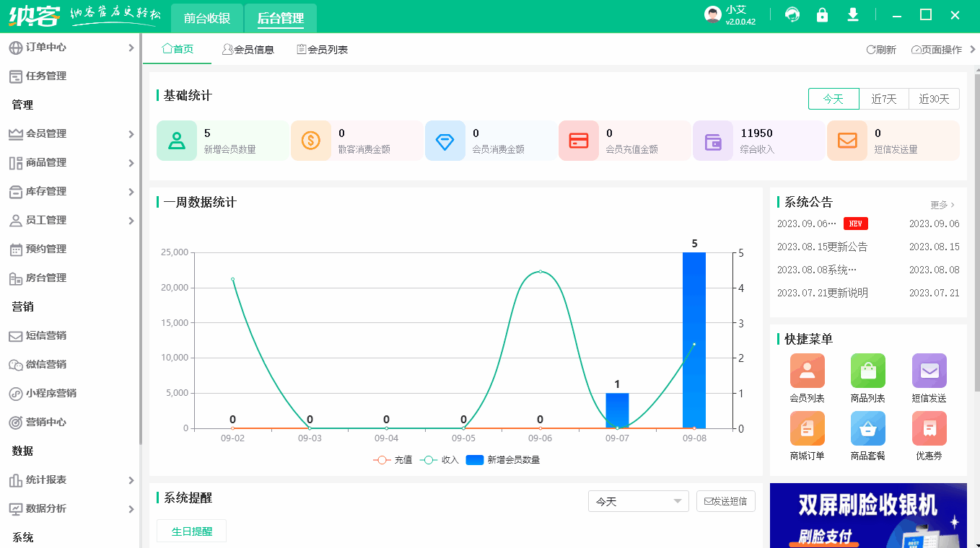Switch to 前台收银 mode
The height and width of the screenshot is (548, 980).
(x=206, y=18)
